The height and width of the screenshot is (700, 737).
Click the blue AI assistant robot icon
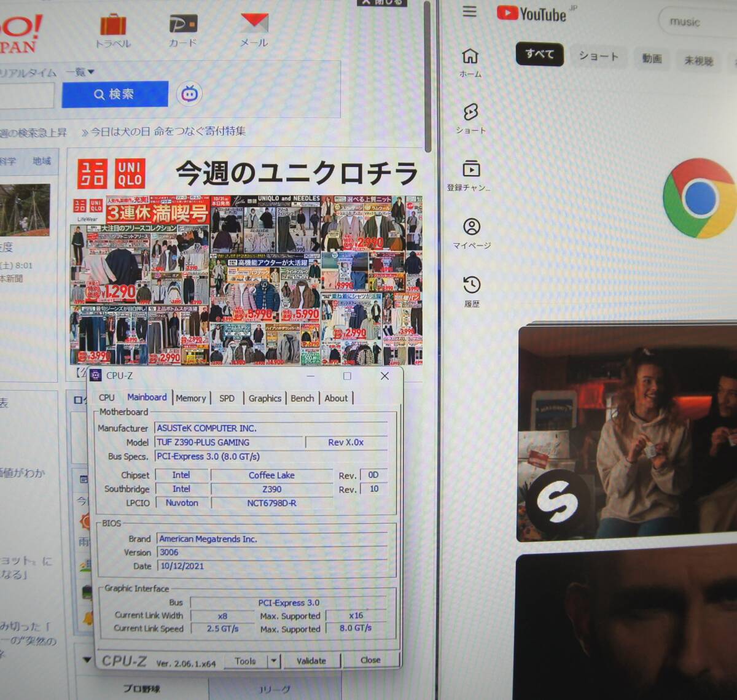coord(189,94)
